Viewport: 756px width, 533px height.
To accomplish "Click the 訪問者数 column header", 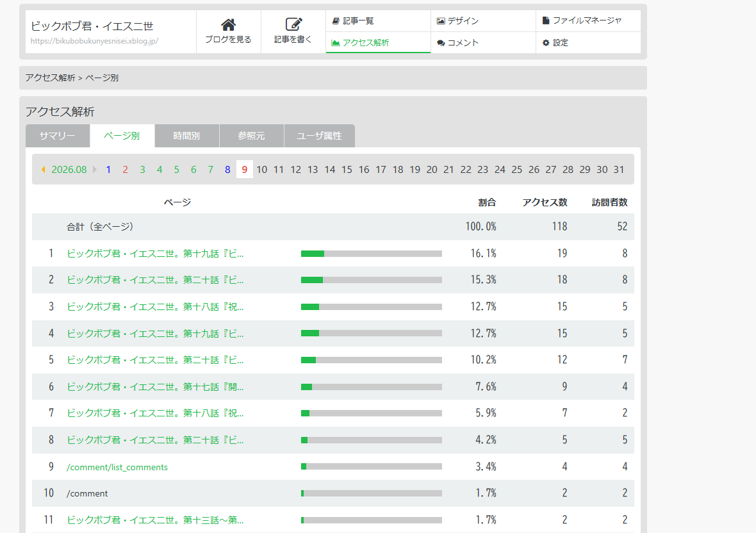I will (609, 202).
